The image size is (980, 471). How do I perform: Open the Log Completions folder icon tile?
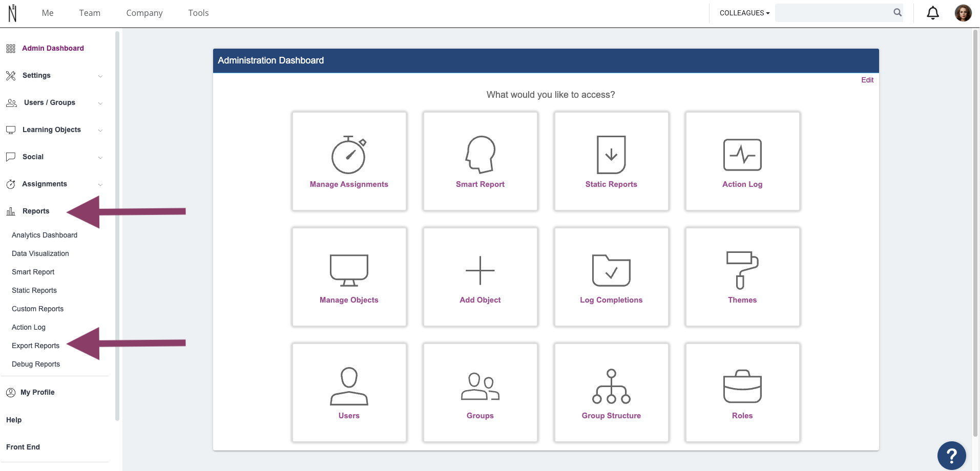tap(611, 277)
